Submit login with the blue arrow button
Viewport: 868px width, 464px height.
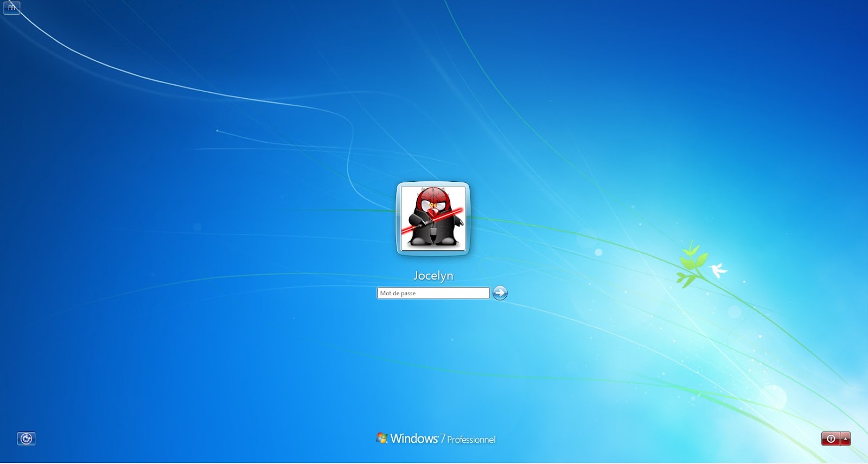(x=500, y=293)
